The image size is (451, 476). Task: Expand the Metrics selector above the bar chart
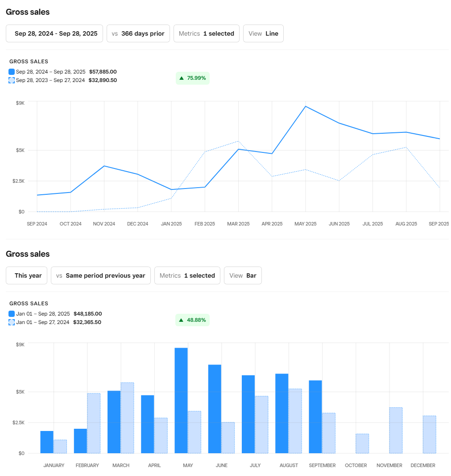pyautogui.click(x=187, y=275)
